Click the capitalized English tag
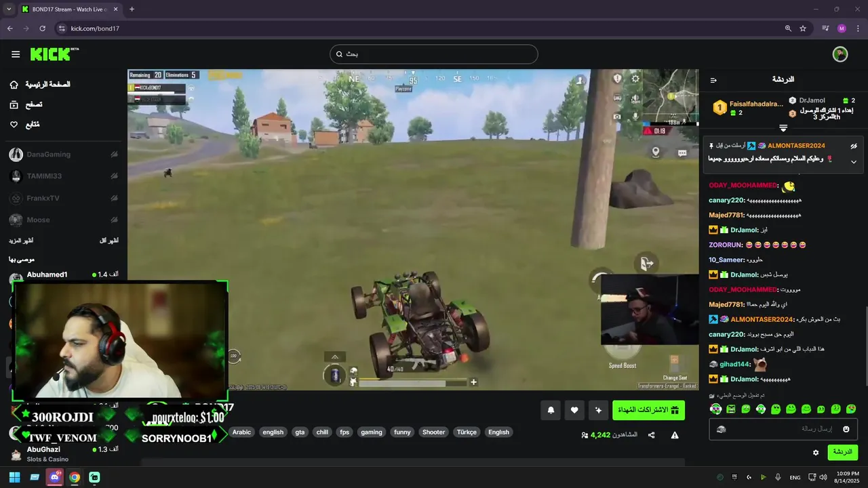The width and height of the screenshot is (868, 488). [x=498, y=432]
